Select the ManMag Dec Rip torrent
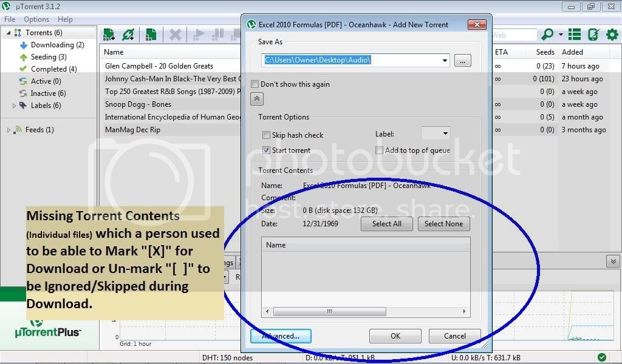622x364 pixels. pos(132,129)
